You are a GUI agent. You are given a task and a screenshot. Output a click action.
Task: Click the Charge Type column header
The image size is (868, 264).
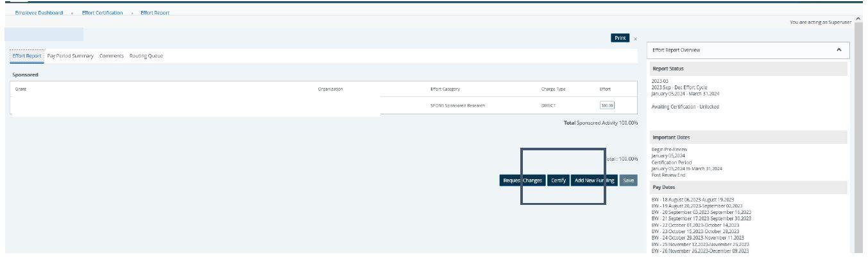tap(553, 89)
